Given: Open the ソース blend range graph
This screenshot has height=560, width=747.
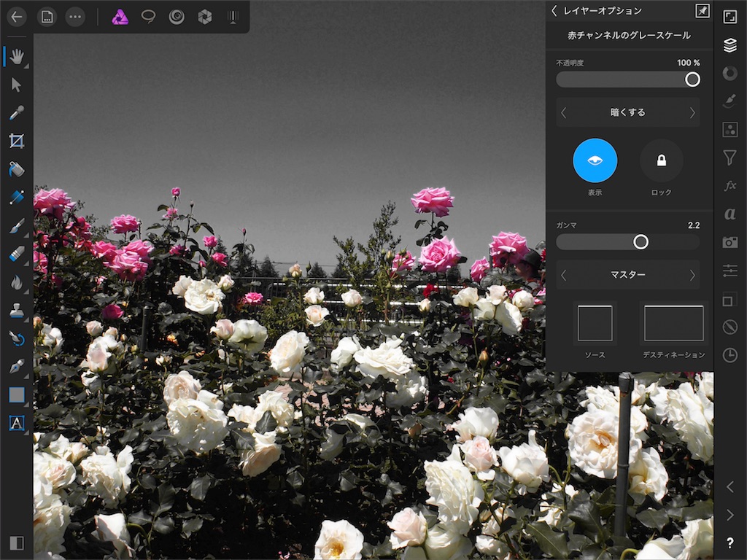Looking at the screenshot, I should [595, 323].
